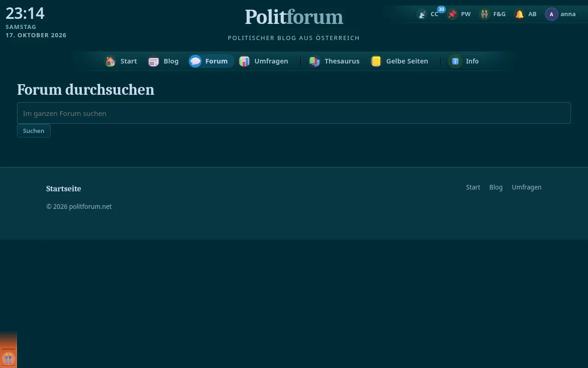Click the F&G people icon
588x368 pixels.
coord(485,14)
